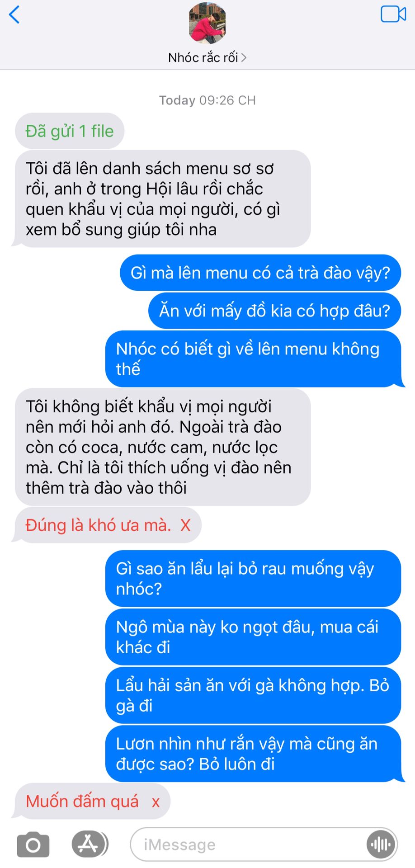Viewport: 415px width, 868px height.
Task: Expand contact details for Nhóc rắc rối
Action: coord(207,57)
